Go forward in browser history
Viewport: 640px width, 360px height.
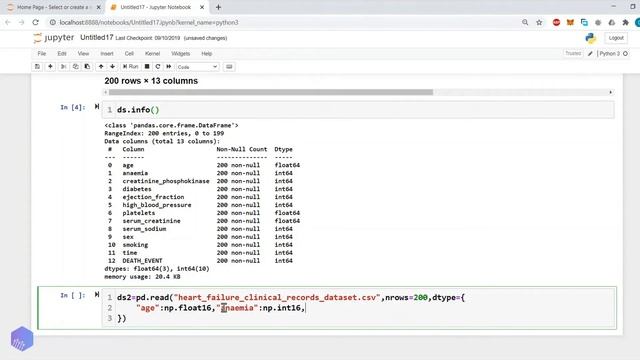click(x=22, y=22)
